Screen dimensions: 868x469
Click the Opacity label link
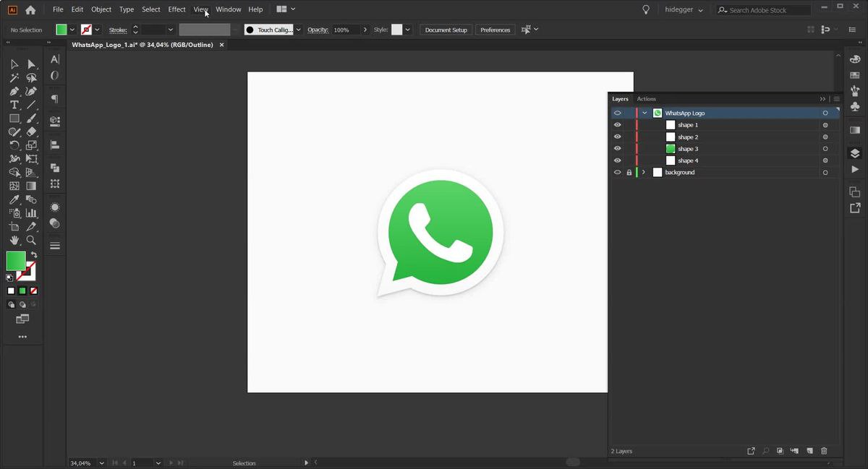pyautogui.click(x=318, y=30)
